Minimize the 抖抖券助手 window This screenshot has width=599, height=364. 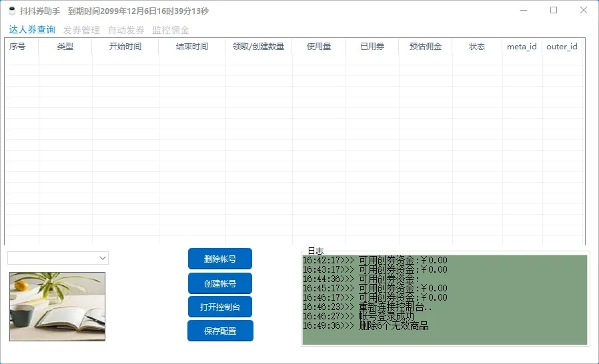click(524, 10)
